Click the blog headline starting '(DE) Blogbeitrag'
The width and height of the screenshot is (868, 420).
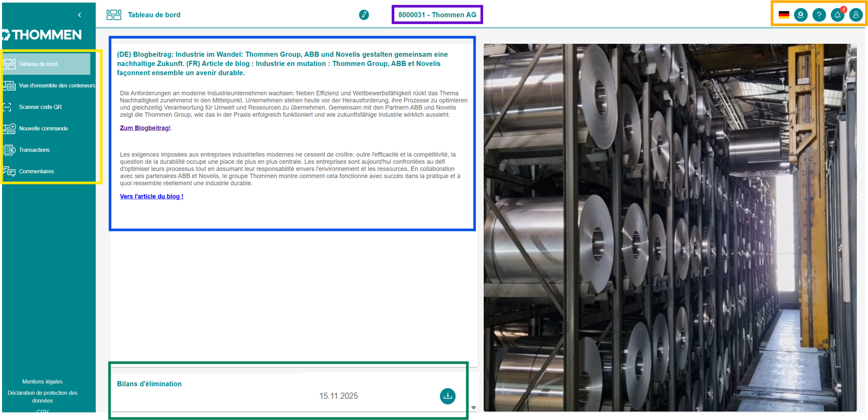[x=282, y=64]
